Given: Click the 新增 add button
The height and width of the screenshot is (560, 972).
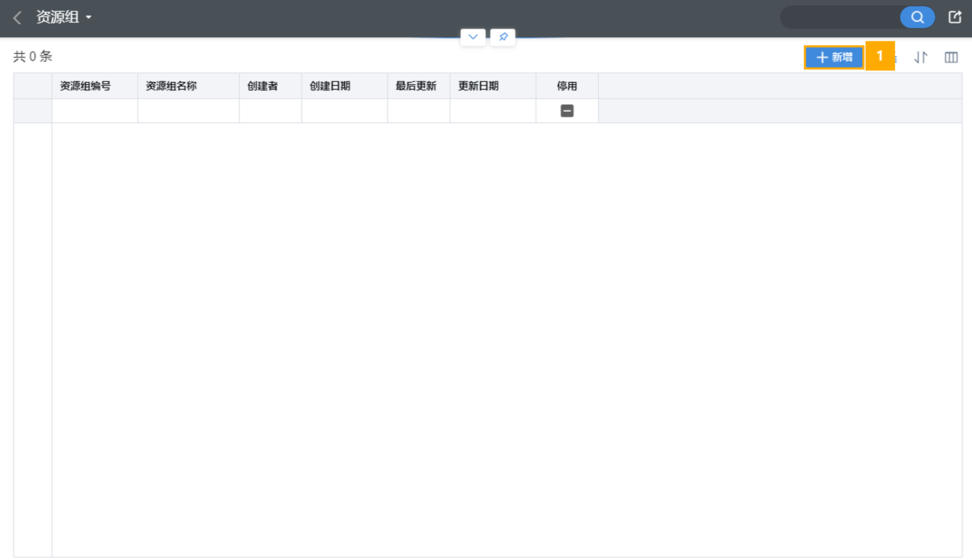Looking at the screenshot, I should [x=834, y=57].
